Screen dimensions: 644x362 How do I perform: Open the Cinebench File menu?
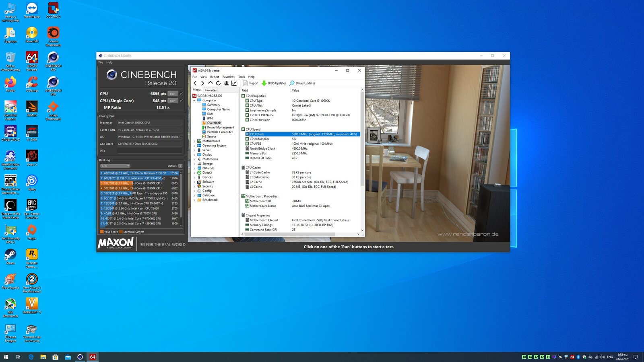click(x=101, y=62)
